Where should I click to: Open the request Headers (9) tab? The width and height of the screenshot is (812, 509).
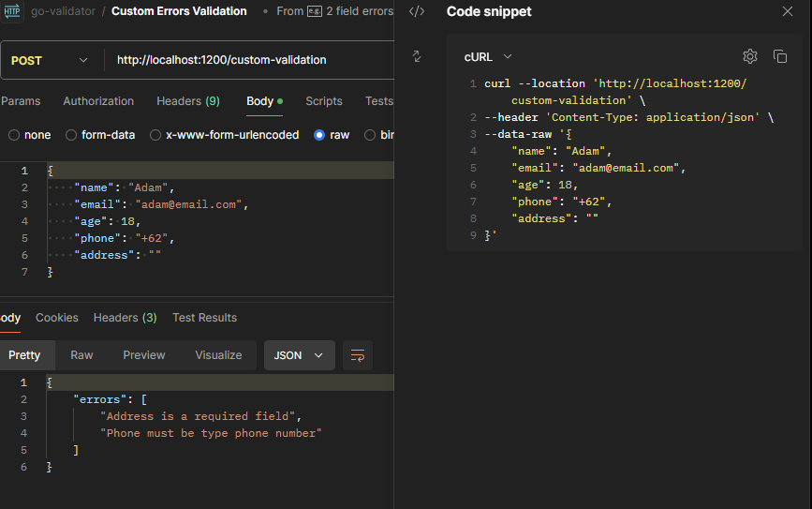pos(187,101)
